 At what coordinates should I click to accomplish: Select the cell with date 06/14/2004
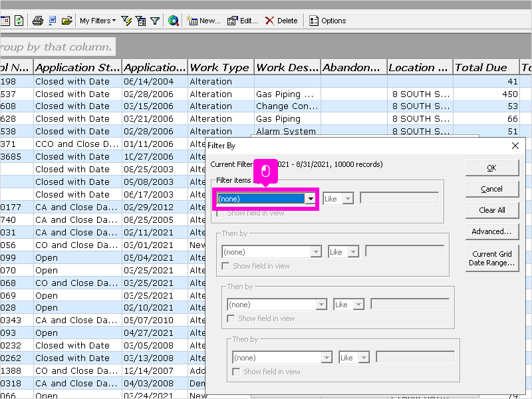pos(155,81)
